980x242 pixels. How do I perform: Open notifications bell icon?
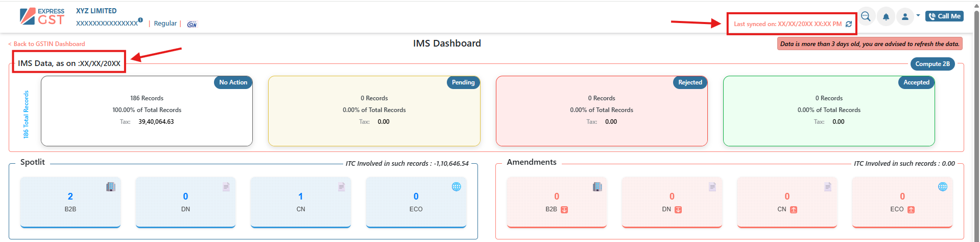(886, 17)
